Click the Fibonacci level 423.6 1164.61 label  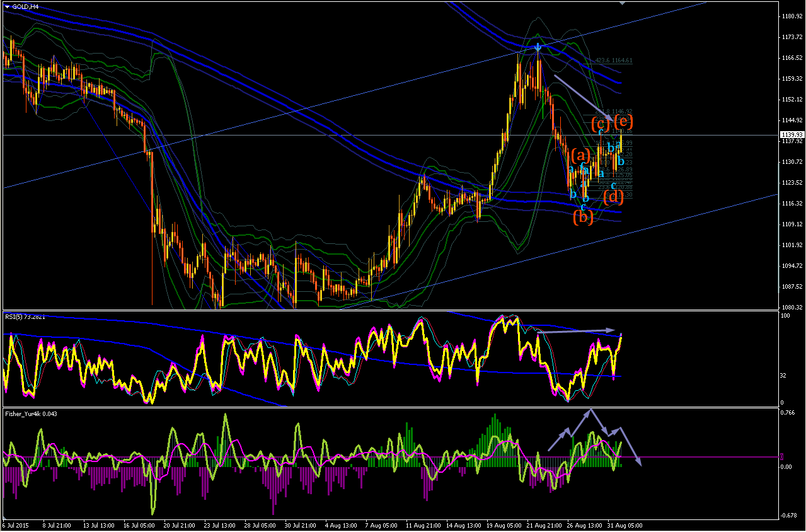click(x=614, y=61)
